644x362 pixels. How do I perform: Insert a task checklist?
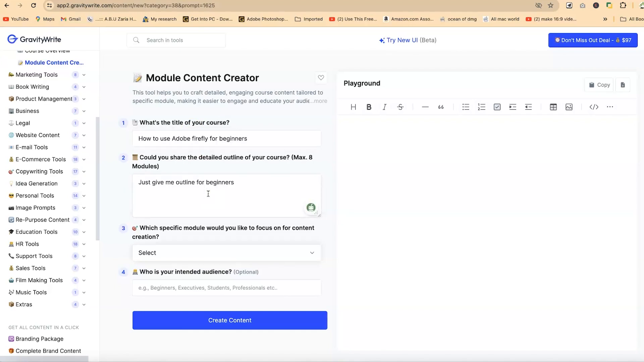pyautogui.click(x=497, y=107)
